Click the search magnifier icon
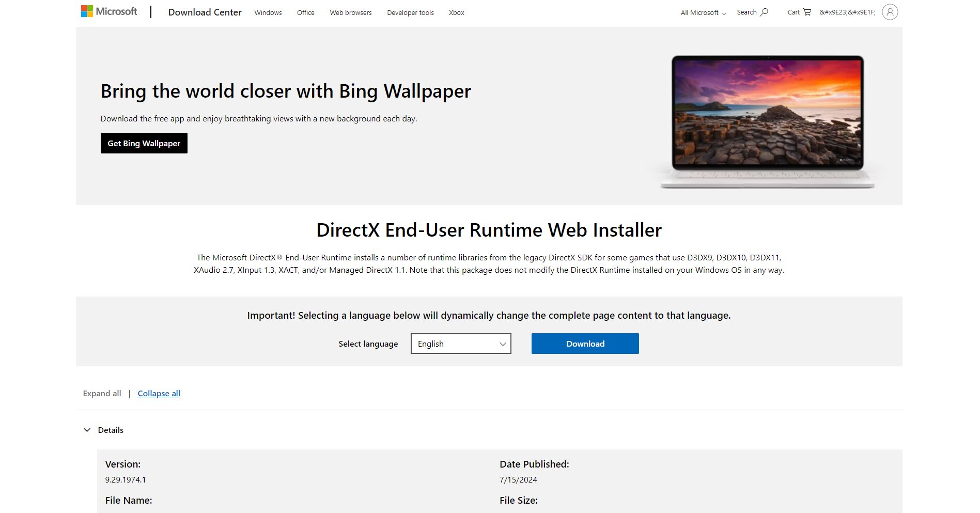The image size is (980, 513). (x=764, y=12)
